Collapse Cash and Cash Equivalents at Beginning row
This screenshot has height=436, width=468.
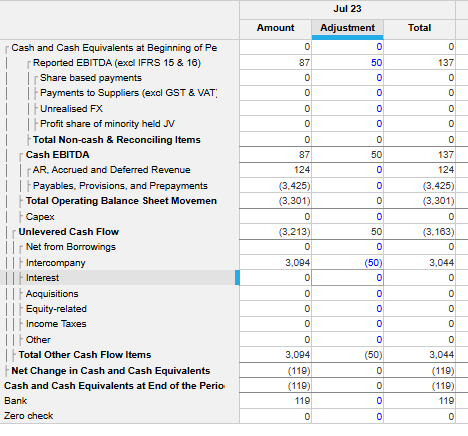(x=7, y=49)
